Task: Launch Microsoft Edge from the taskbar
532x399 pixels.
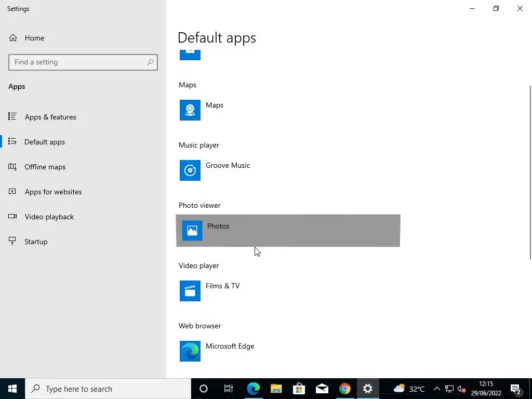Action: 253,389
